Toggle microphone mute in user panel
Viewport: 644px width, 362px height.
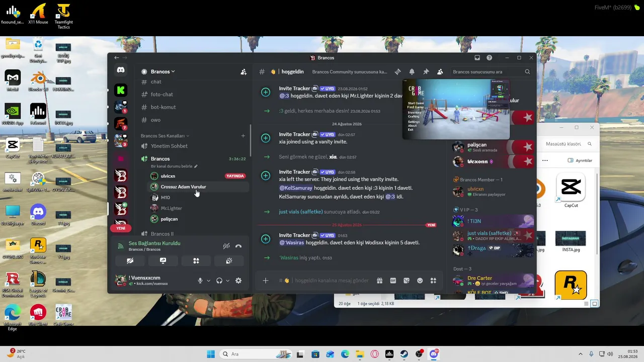200,281
